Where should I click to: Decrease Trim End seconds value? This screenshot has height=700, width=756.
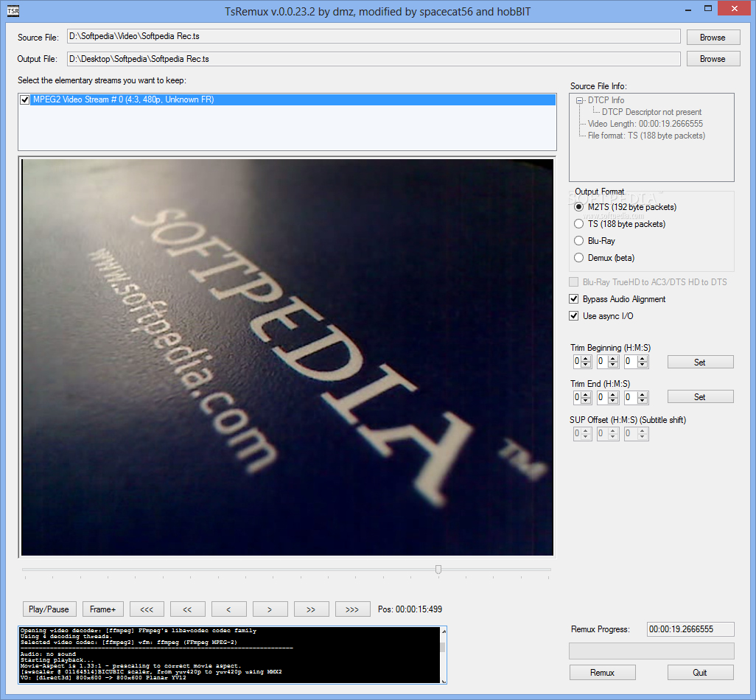[x=643, y=401]
